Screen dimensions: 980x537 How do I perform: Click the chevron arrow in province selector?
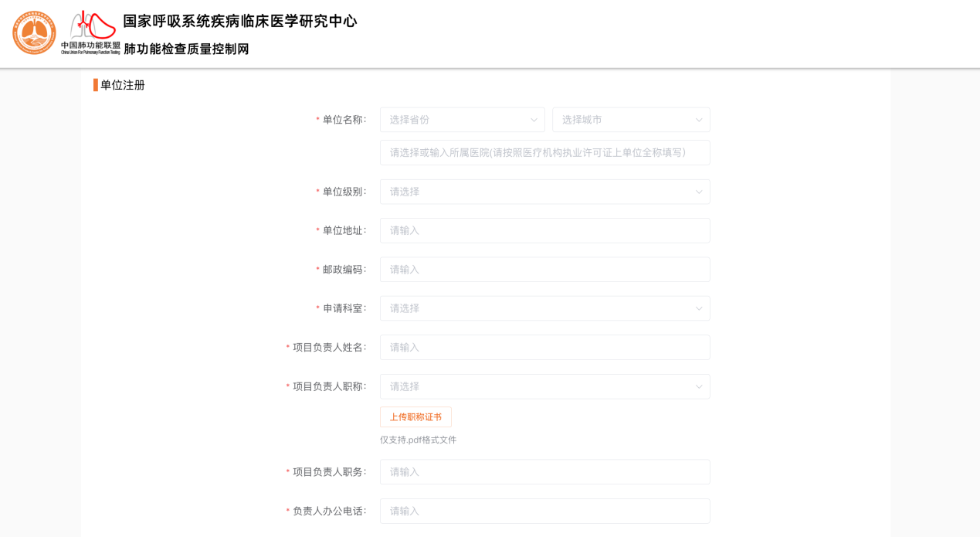click(x=534, y=120)
